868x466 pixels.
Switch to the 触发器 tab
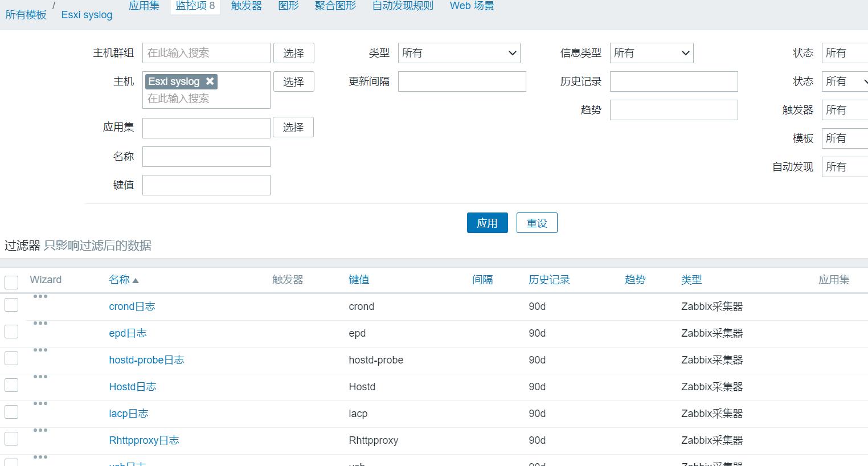coord(246,6)
